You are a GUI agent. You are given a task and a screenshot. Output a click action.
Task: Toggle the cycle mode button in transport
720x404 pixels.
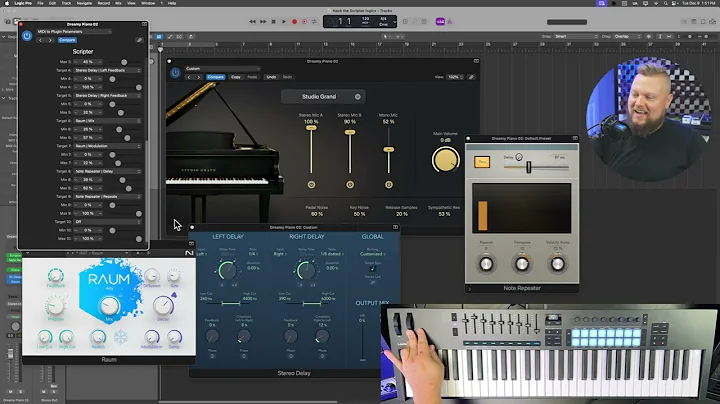point(314,22)
